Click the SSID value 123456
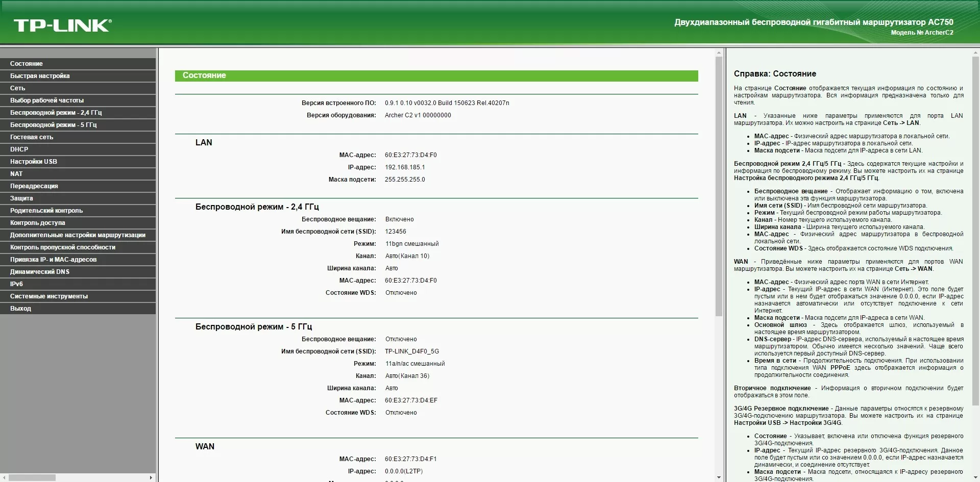The image size is (980, 482). pyautogui.click(x=396, y=232)
